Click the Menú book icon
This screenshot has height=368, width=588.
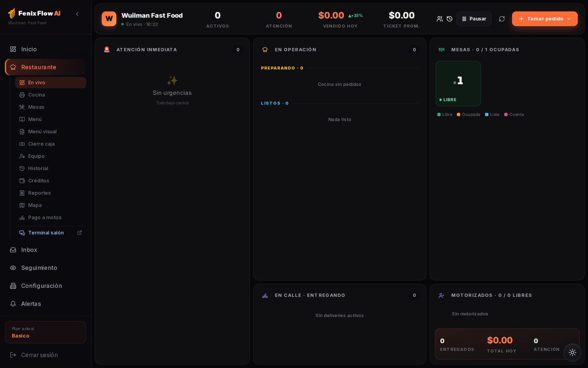tap(22, 119)
